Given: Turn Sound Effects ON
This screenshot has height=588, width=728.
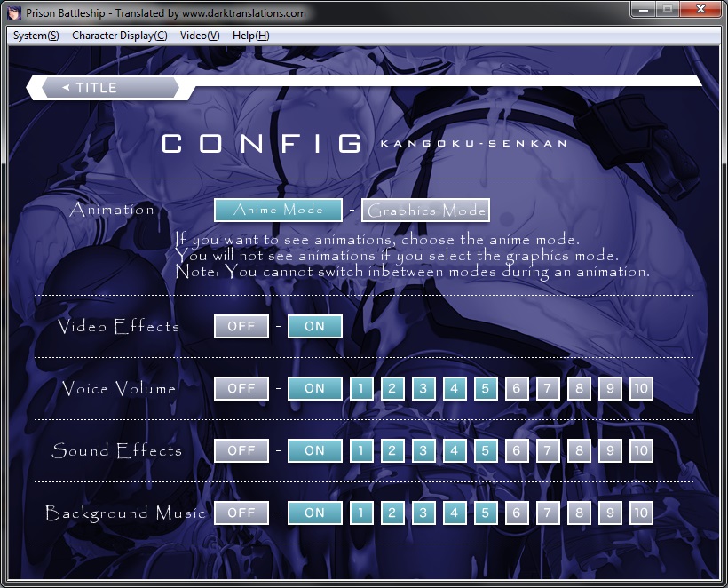Looking at the screenshot, I should [315, 450].
